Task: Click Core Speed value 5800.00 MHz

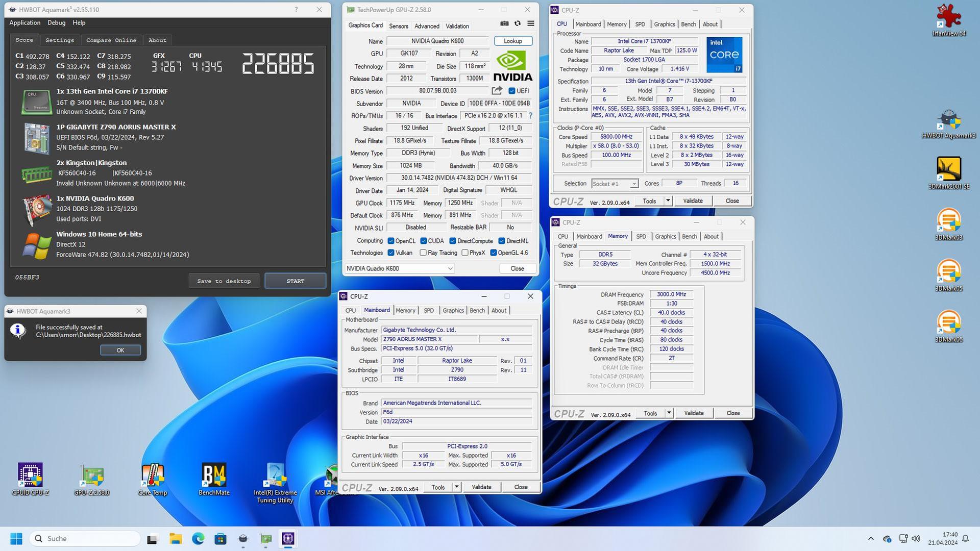Action: pos(616,137)
